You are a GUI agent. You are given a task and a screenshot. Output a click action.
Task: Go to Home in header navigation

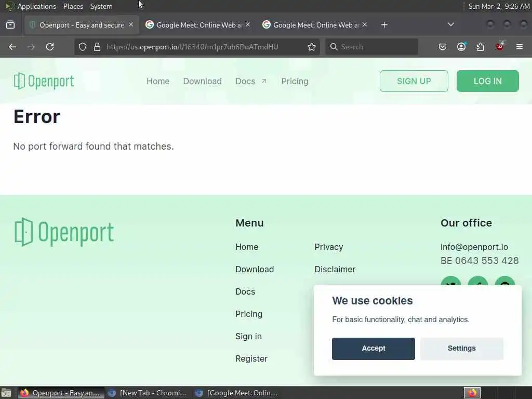click(158, 81)
